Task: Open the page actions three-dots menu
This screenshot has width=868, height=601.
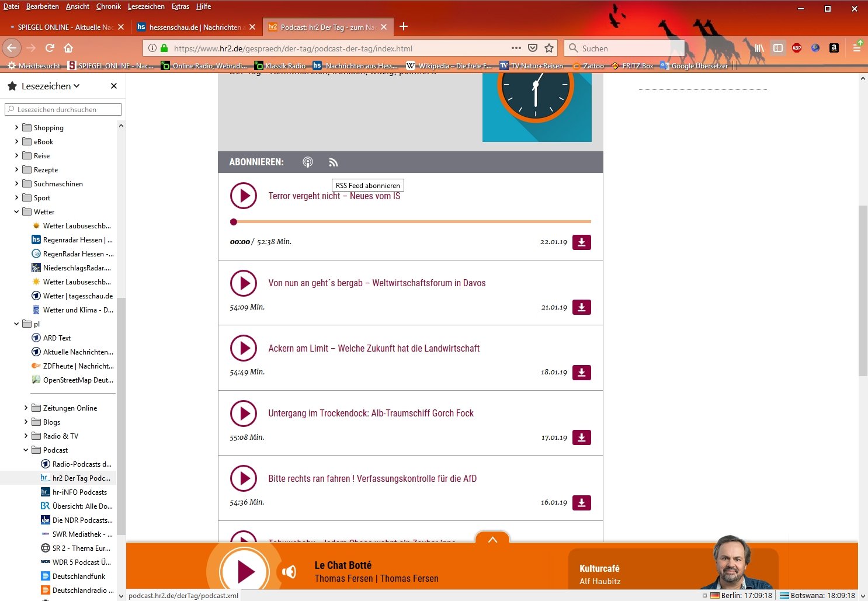Action: click(516, 48)
